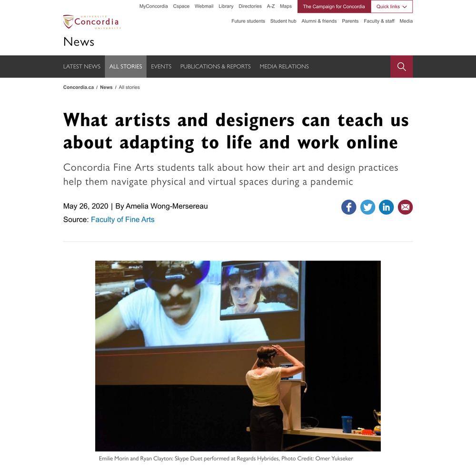
Task: Visit the Library link
Action: (x=226, y=6)
